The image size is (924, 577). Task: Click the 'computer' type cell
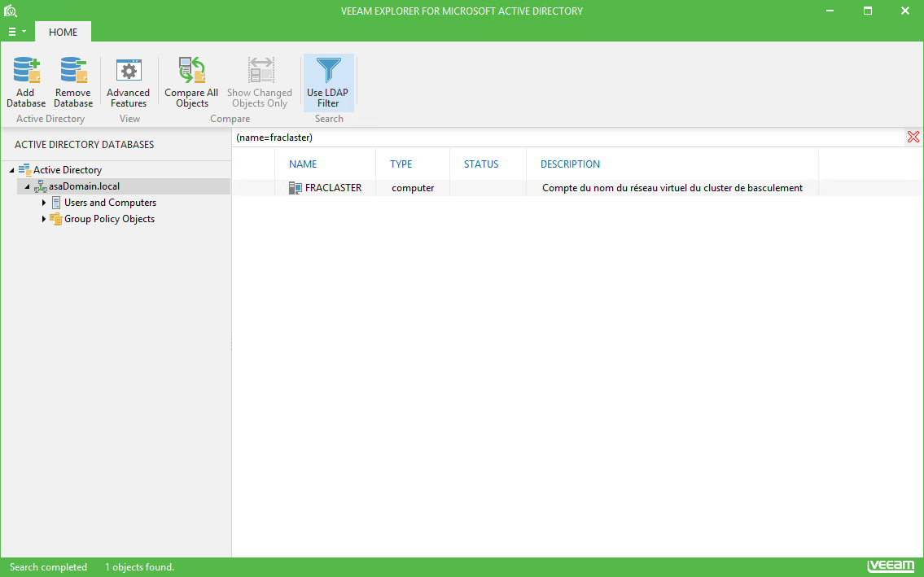(413, 188)
